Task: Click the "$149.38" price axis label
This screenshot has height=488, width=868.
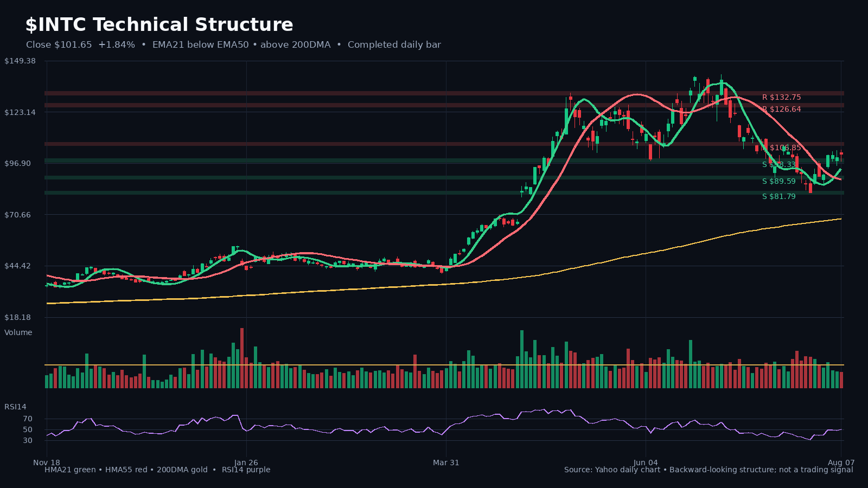Action: click(20, 61)
